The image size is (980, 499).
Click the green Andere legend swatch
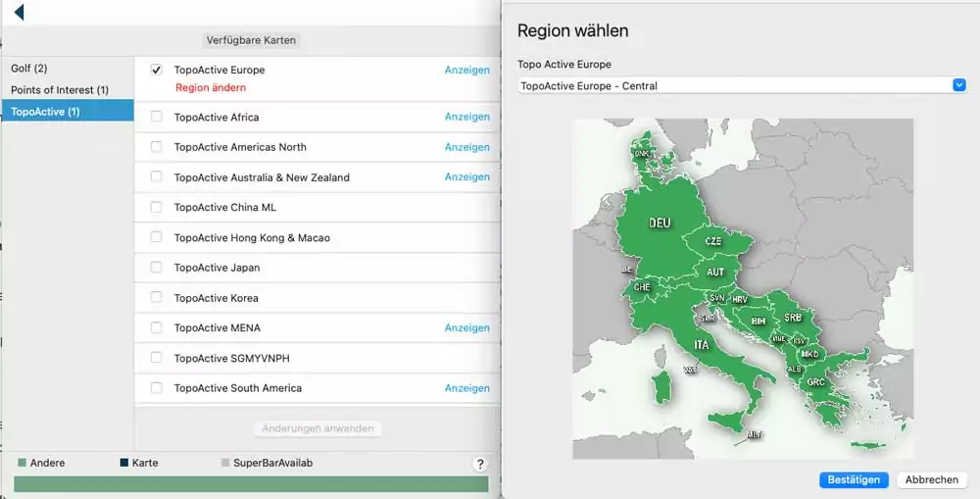coord(22,464)
